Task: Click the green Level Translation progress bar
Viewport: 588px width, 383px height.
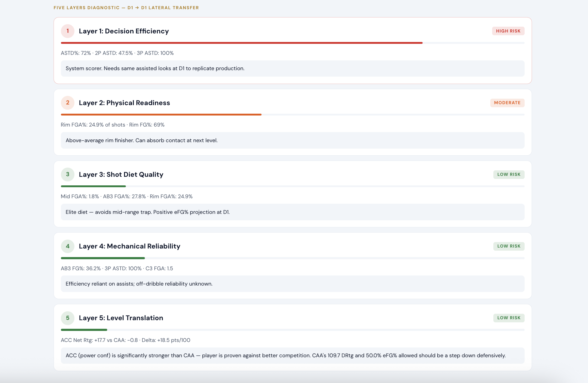Action: (84, 330)
